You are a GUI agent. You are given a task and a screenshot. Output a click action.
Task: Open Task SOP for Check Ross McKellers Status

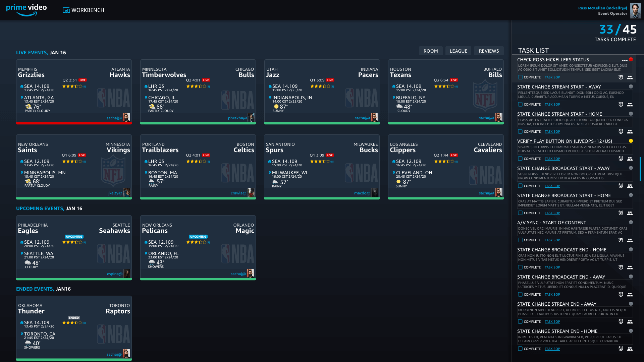552,77
